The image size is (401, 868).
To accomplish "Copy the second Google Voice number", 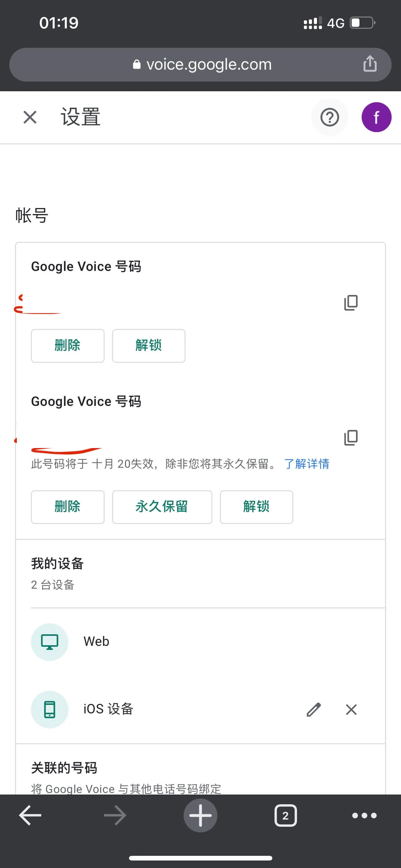I will (x=350, y=438).
